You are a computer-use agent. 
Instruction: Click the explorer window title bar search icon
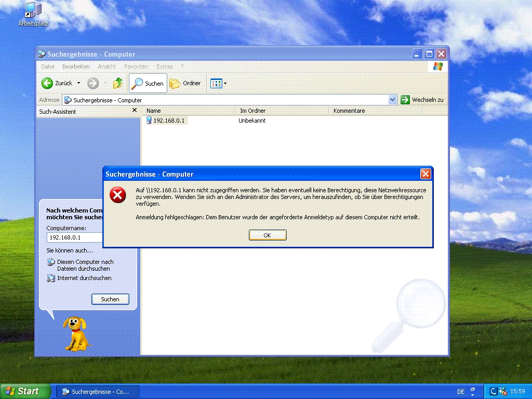[42, 54]
